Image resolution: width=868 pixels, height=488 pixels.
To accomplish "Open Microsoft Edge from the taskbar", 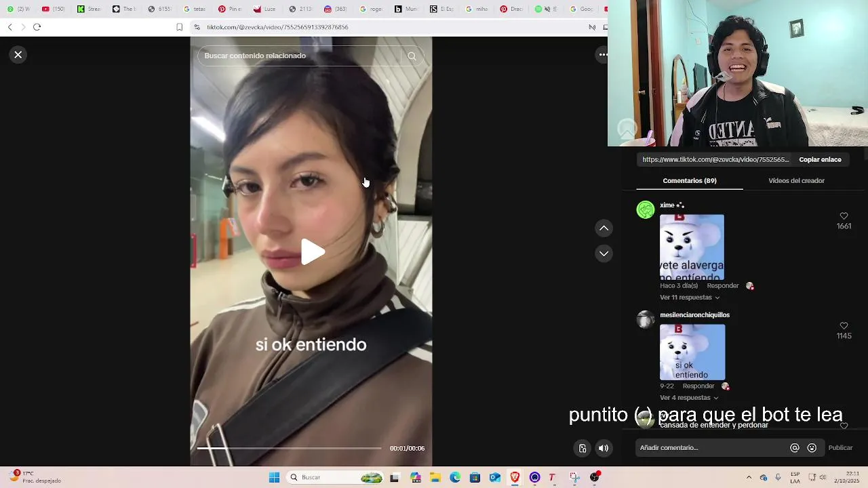I will click(x=455, y=478).
